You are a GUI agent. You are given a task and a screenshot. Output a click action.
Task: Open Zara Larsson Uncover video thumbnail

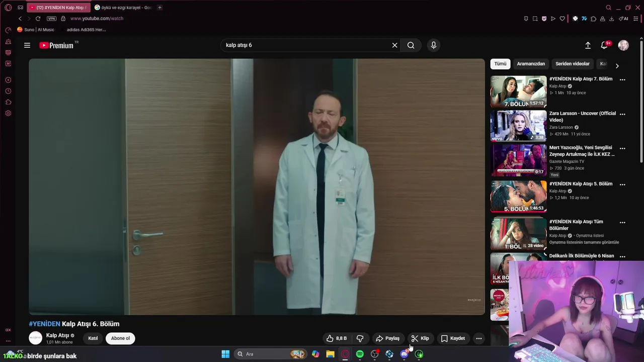pos(518,126)
